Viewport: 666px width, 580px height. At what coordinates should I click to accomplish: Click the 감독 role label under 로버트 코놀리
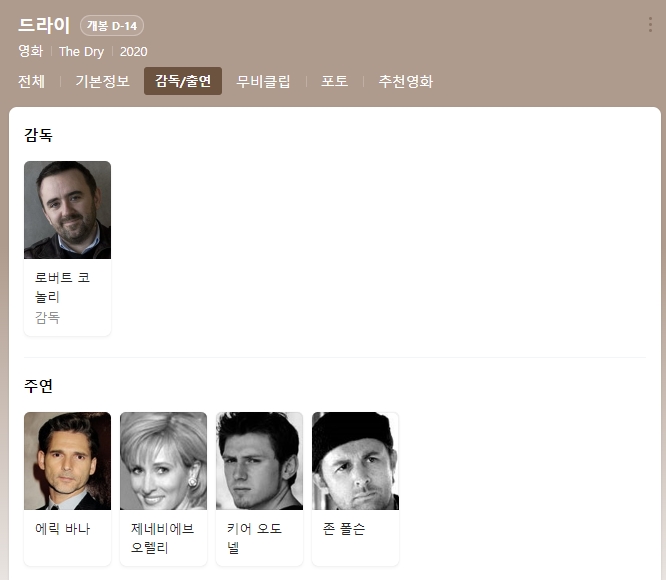(47, 317)
